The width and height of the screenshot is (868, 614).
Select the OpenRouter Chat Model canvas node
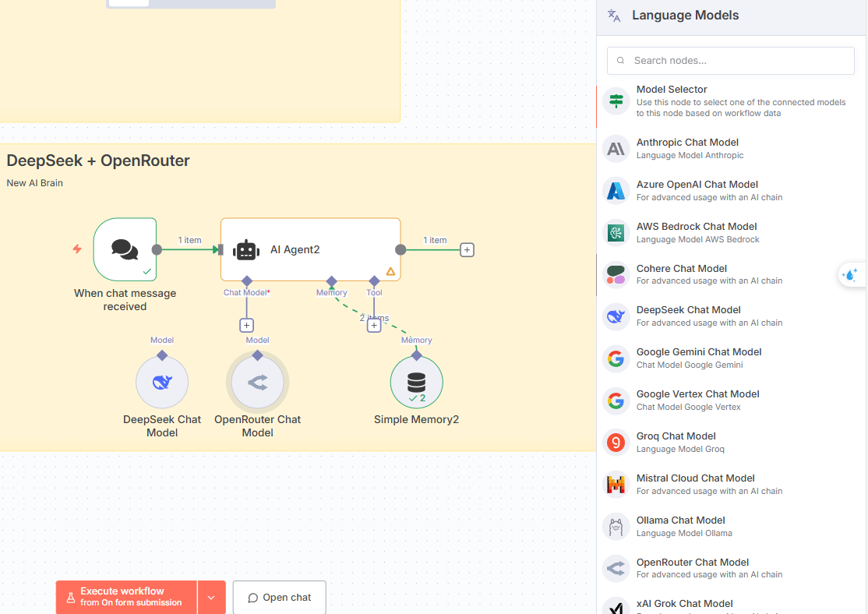pyautogui.click(x=257, y=383)
